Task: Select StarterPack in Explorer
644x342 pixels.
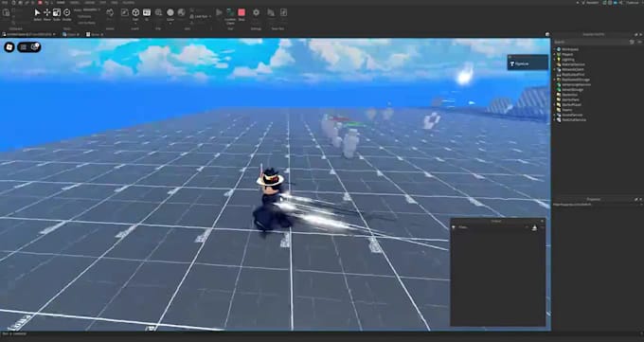Action: (x=571, y=99)
